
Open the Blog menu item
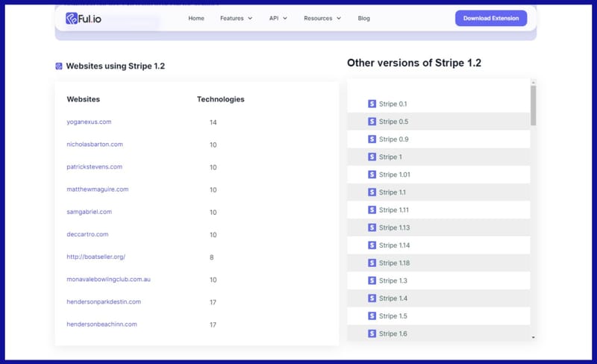363,18
